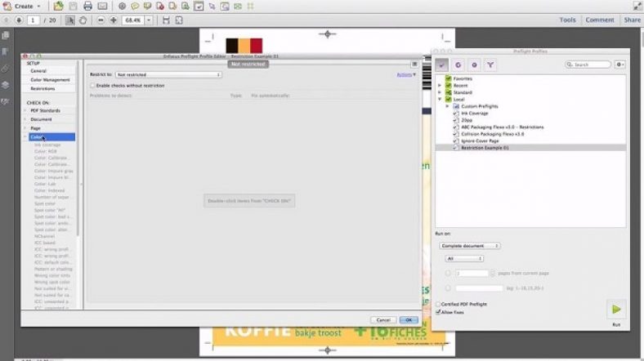
Task: Click the previous page arrow icon
Action: tap(7, 20)
